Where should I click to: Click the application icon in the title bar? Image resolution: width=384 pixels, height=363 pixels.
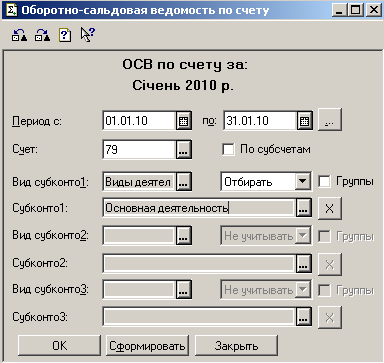pos(11,10)
